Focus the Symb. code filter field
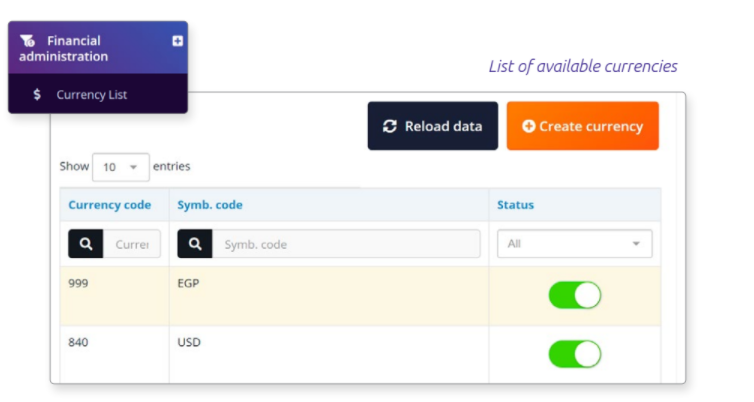This screenshot has width=754, height=402. coord(345,244)
